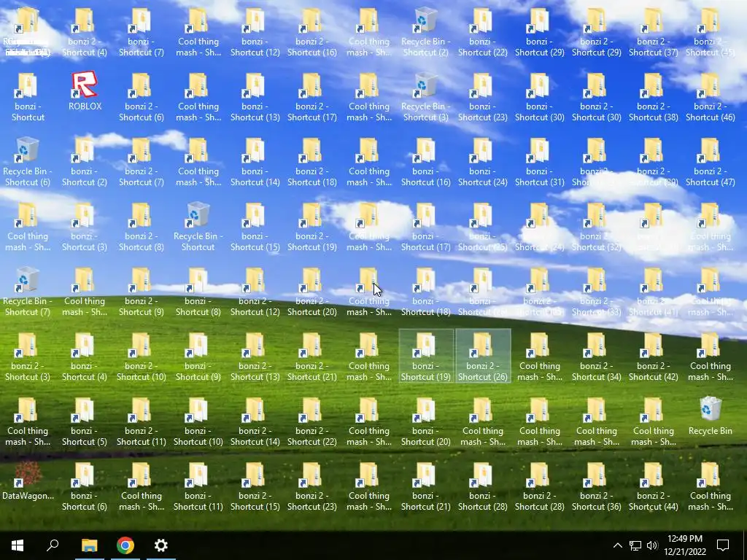Select bonzi - Shortcut (2) folder
This screenshot has height=560, width=747.
[x=85, y=161]
